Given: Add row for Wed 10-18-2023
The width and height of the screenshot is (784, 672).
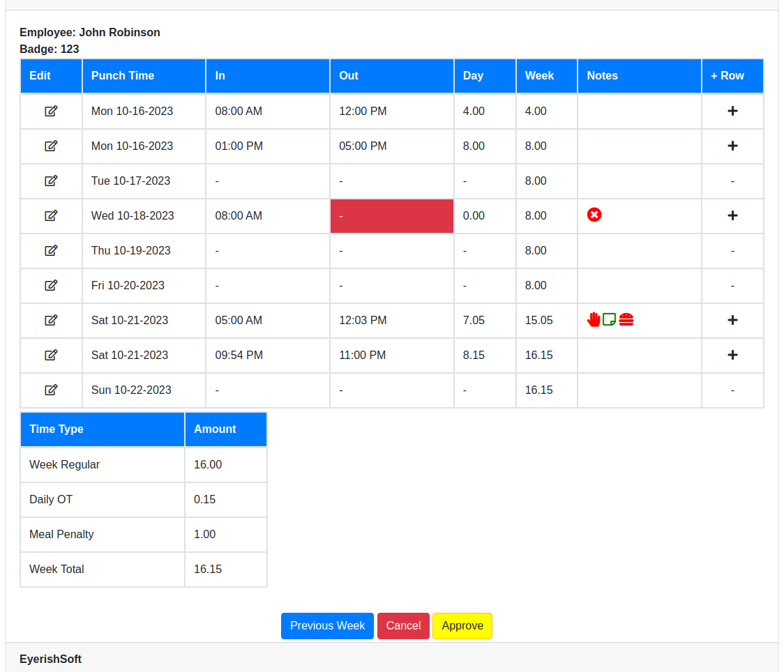Looking at the screenshot, I should 732,215.
